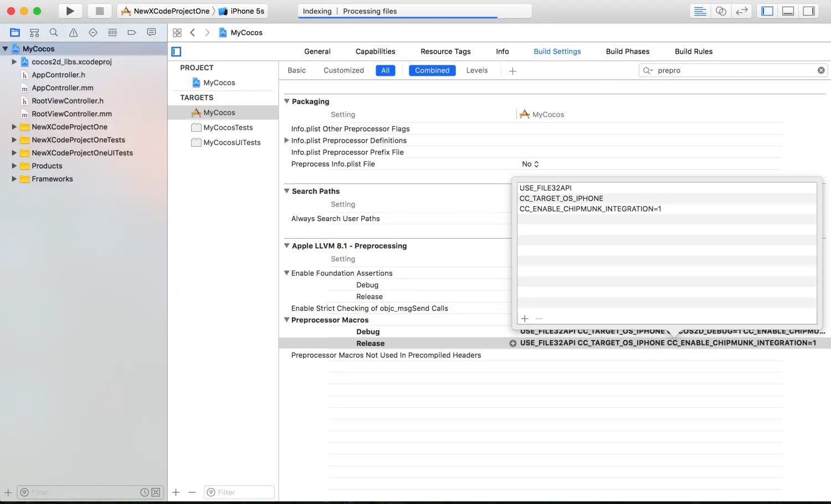Screen dimensions: 831x504
Task: Expand the Frameworks group
Action: (x=14, y=179)
